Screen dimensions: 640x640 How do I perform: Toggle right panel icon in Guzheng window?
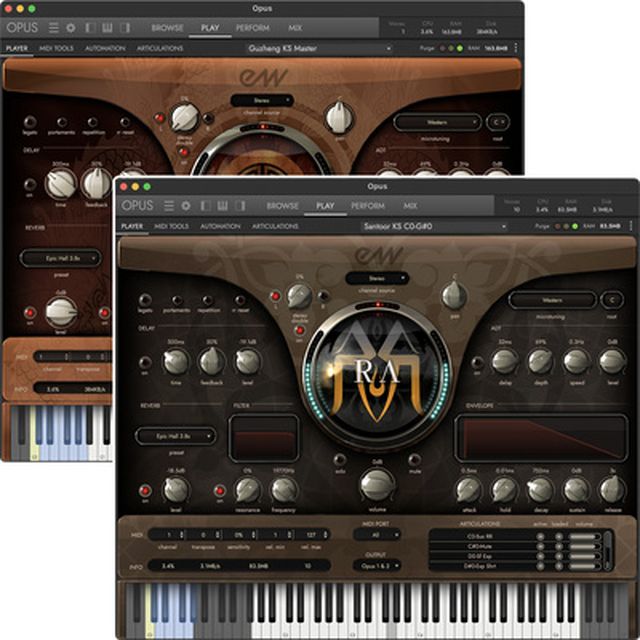tap(125, 28)
